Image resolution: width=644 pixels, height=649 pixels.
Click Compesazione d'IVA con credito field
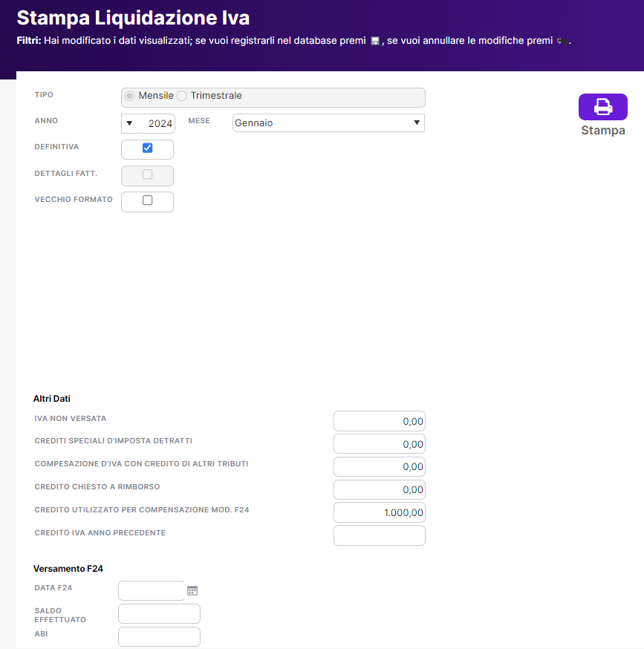tap(380, 467)
